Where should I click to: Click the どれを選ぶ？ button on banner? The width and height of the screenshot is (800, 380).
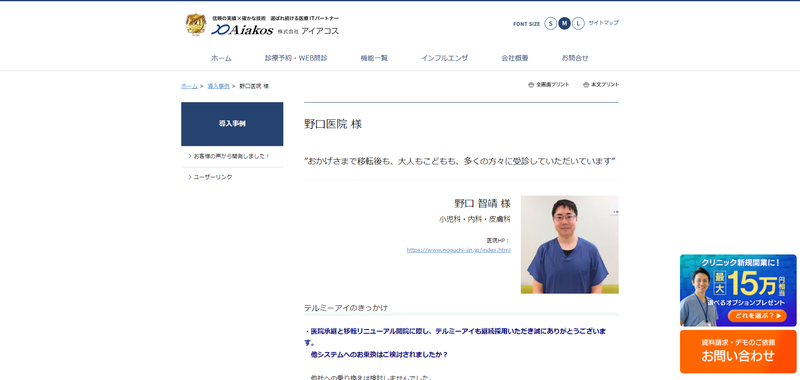coord(757,316)
